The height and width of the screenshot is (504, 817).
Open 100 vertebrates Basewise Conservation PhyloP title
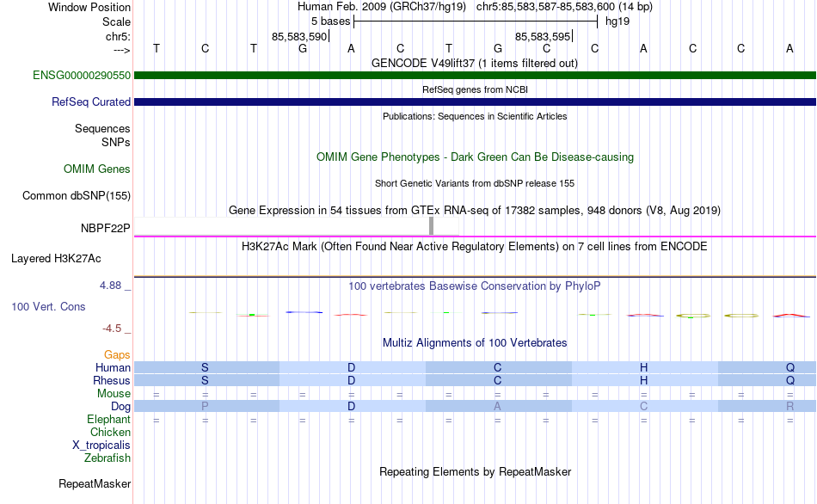(x=475, y=286)
